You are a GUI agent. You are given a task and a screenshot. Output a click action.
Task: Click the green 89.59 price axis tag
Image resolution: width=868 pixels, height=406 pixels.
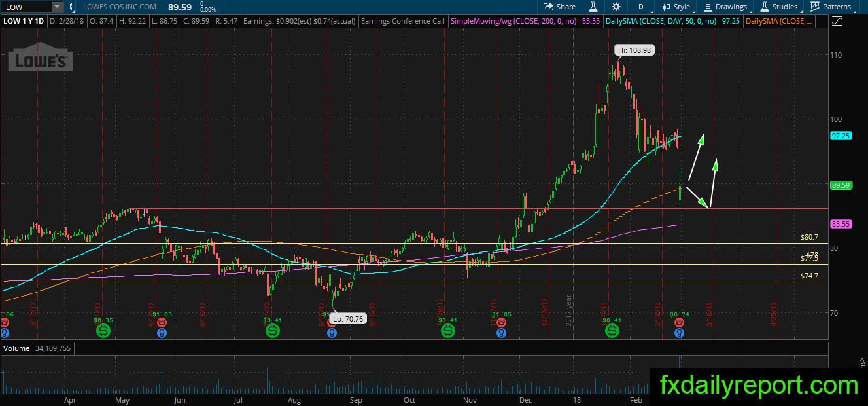click(841, 185)
